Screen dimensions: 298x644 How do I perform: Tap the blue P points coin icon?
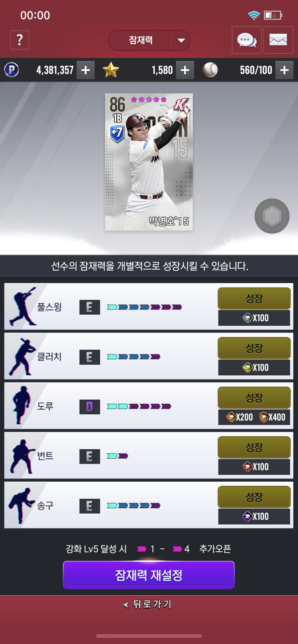pos(11,70)
